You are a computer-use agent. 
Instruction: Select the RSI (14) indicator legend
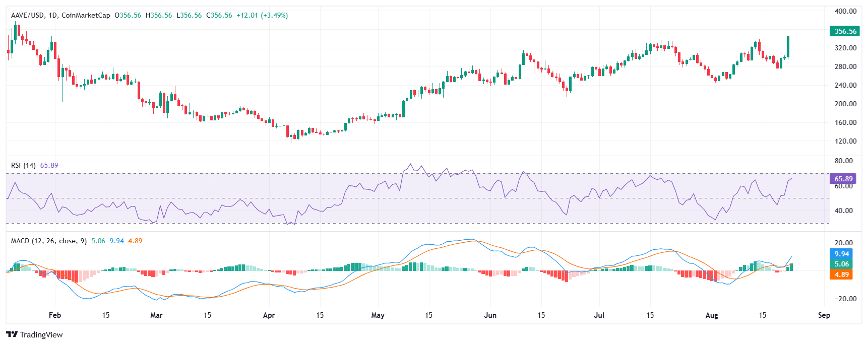(x=23, y=165)
